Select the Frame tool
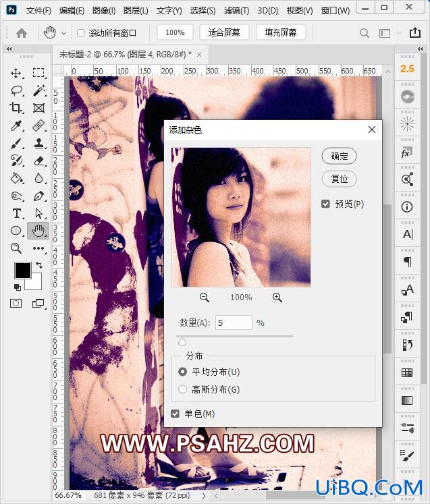 38,108
